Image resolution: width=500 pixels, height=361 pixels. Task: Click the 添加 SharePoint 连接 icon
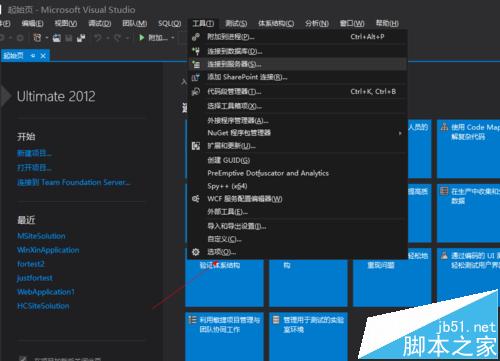(x=196, y=77)
